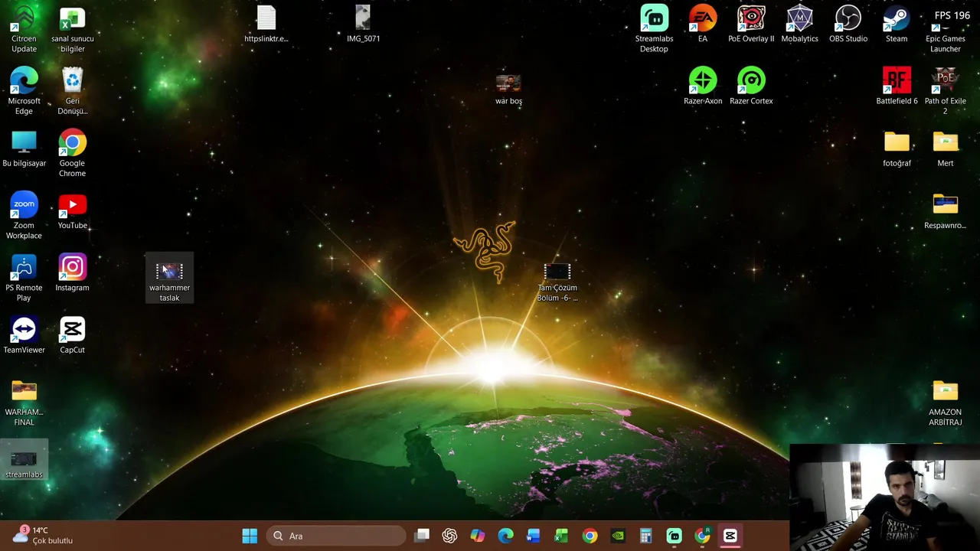Select the TeamViewer desktop icon
980x551 pixels.
point(24,335)
